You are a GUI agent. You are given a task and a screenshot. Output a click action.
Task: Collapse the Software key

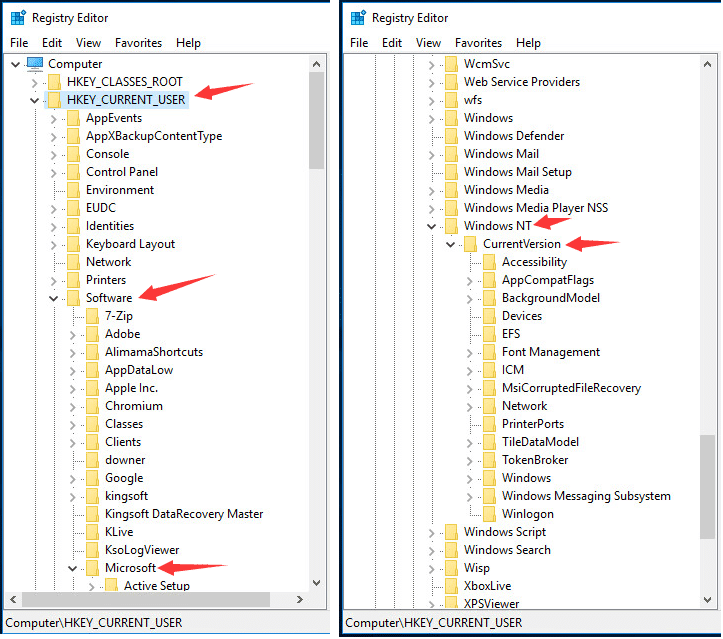tap(54, 298)
